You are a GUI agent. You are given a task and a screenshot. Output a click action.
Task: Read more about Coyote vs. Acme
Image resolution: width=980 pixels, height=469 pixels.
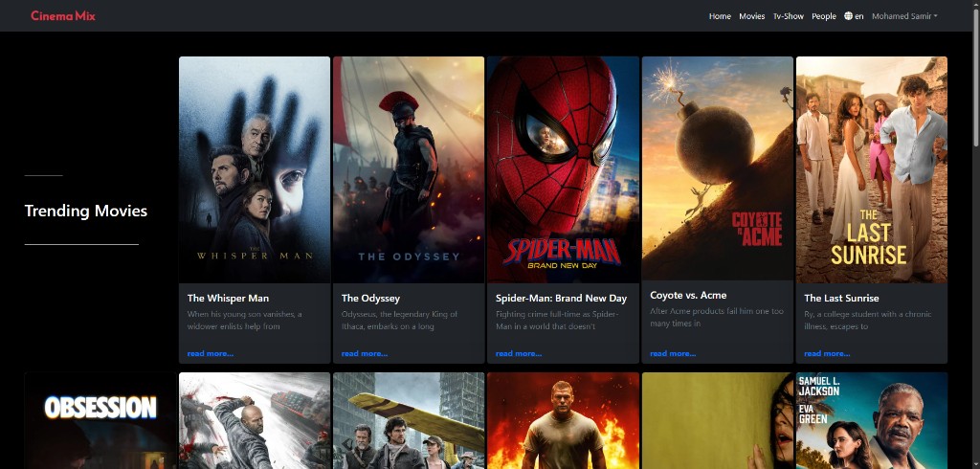673,353
